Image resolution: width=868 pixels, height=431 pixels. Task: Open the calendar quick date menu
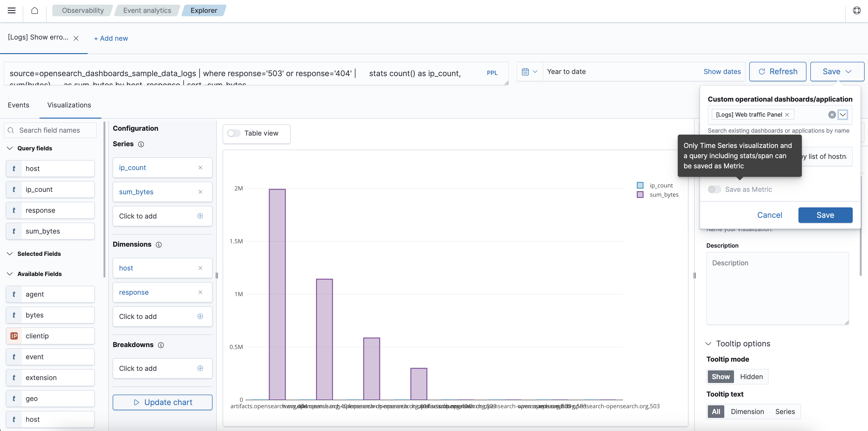coord(529,72)
